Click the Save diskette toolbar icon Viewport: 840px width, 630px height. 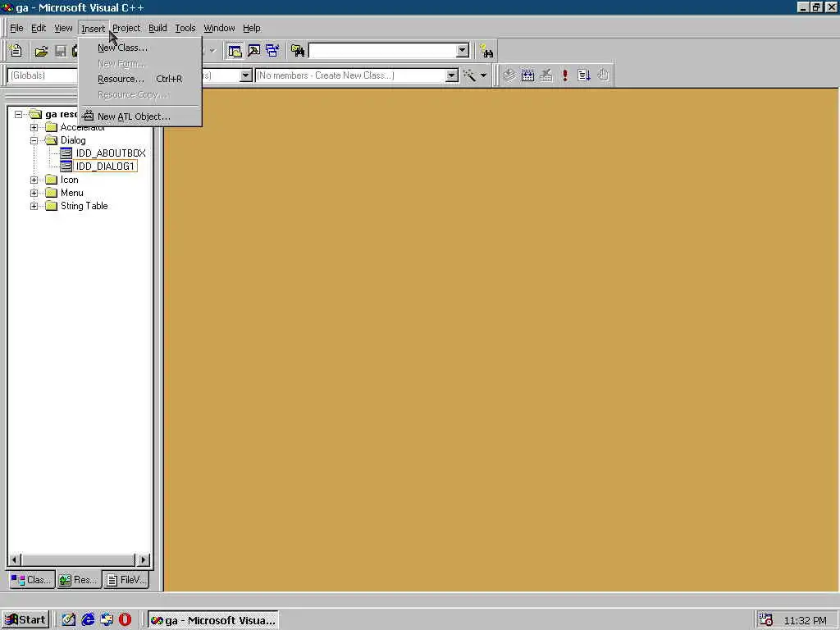[x=61, y=51]
